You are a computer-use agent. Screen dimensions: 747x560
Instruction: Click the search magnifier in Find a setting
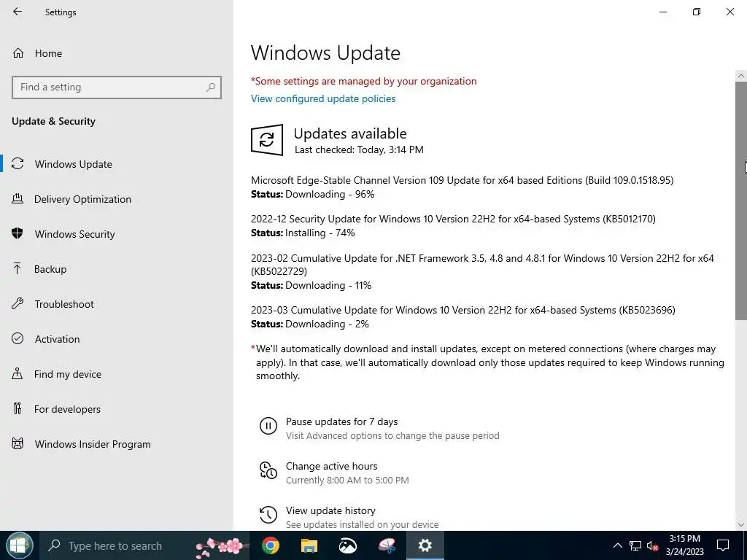[x=211, y=87]
